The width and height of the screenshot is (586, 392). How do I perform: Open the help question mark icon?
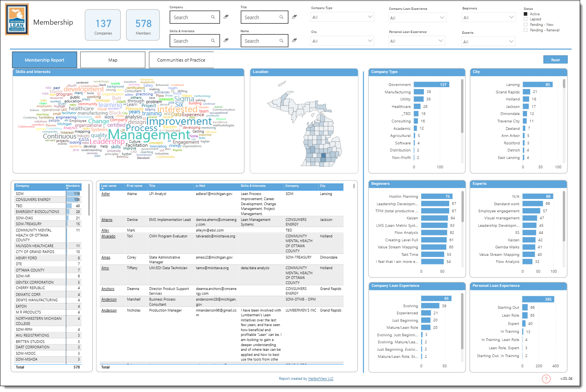point(546,379)
